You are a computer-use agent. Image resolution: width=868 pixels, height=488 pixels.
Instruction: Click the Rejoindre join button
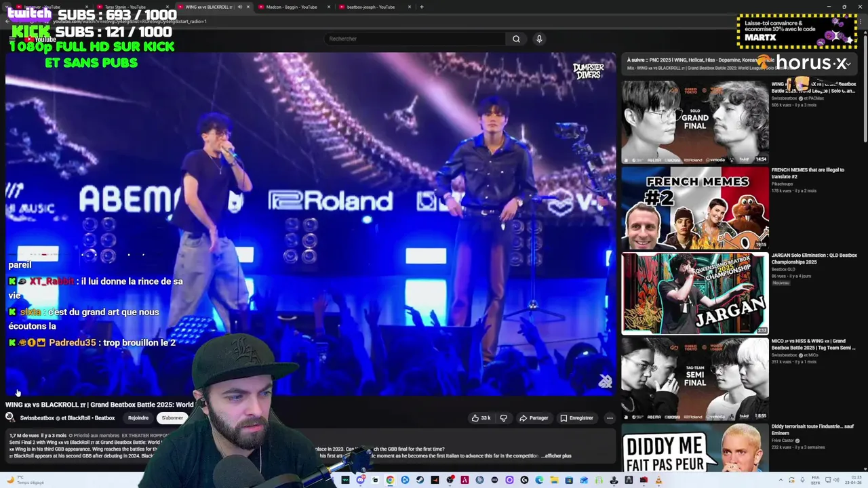click(138, 418)
